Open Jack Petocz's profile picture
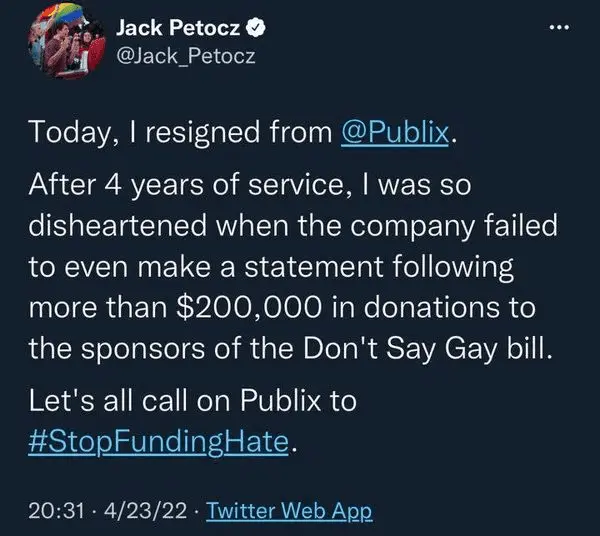 66,48
